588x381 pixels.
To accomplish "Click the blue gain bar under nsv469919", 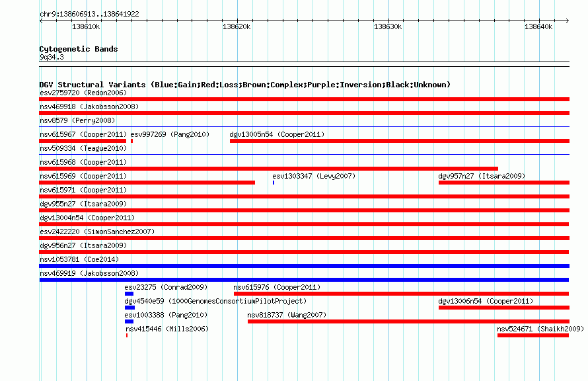I will click(x=304, y=280).
